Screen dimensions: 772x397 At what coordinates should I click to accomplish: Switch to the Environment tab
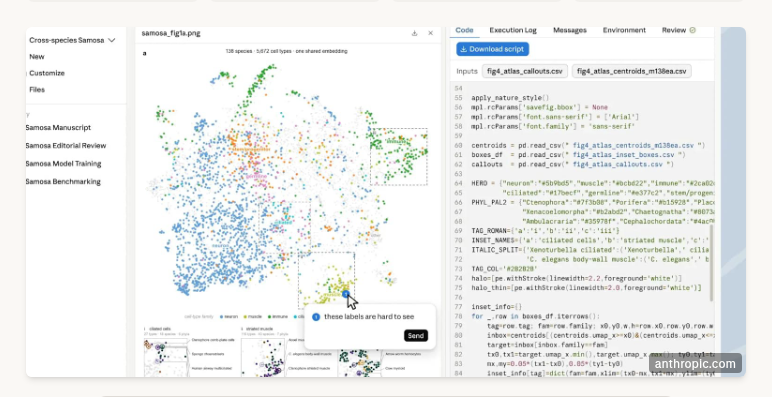(x=624, y=30)
